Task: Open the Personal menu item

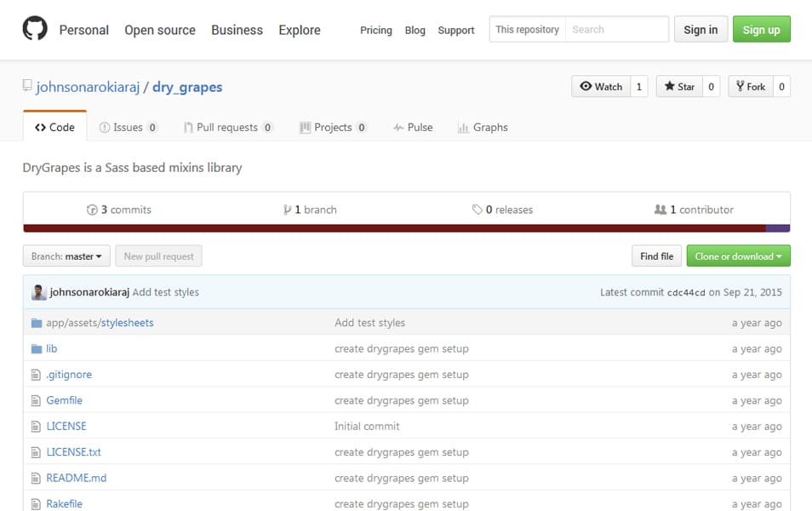Action: [x=84, y=30]
